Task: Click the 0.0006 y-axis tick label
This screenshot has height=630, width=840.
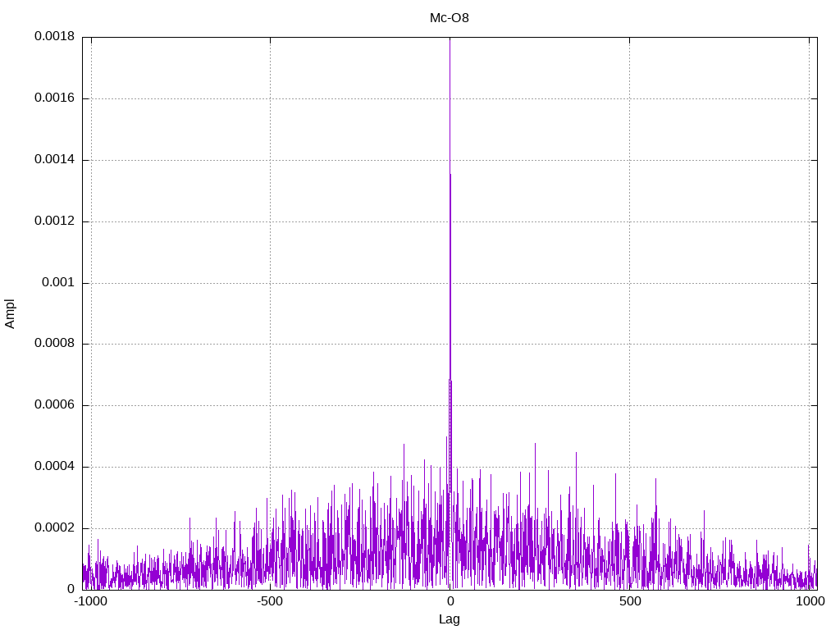Action: click(55, 405)
